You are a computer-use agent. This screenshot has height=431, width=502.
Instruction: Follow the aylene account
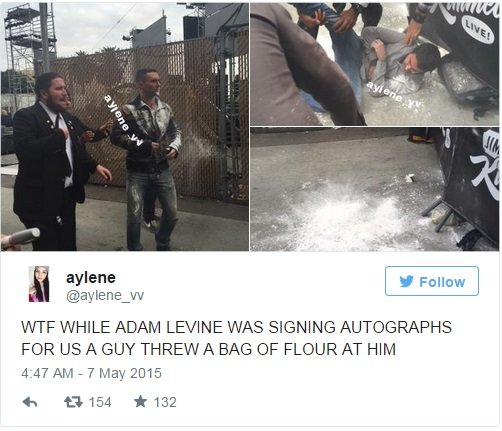pos(432,281)
